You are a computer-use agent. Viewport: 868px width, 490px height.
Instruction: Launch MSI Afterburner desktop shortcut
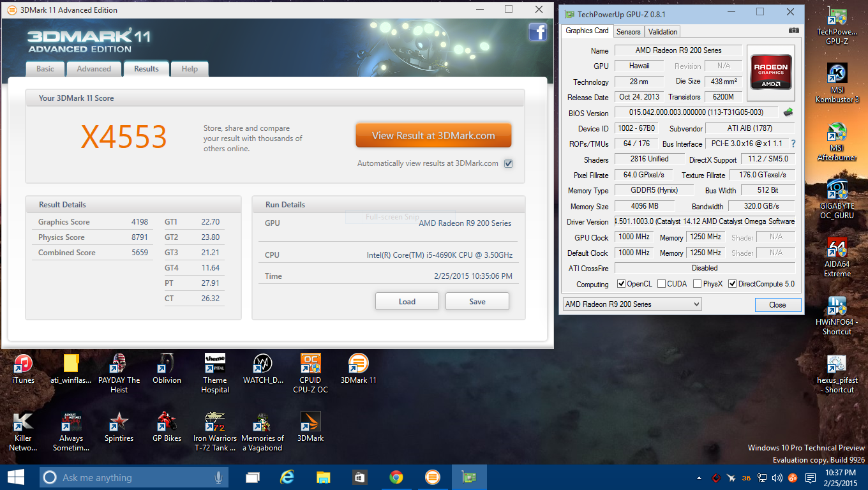[x=837, y=141]
